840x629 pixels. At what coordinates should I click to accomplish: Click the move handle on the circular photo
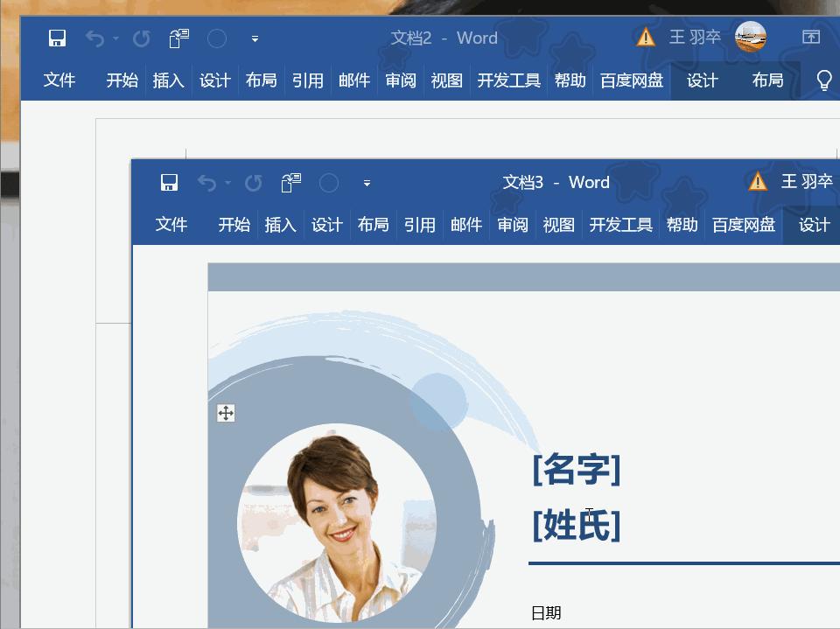[226, 413]
